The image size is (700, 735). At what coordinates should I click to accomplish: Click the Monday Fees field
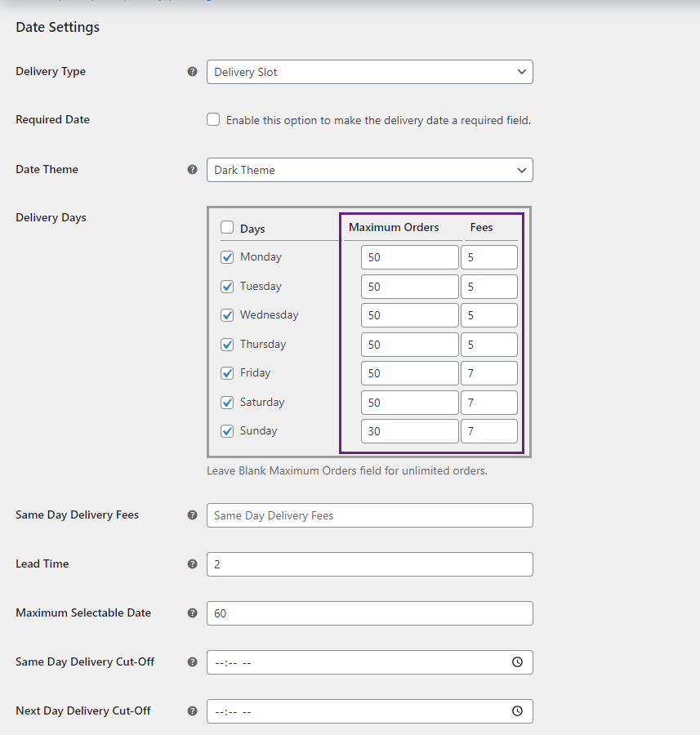[x=489, y=257]
